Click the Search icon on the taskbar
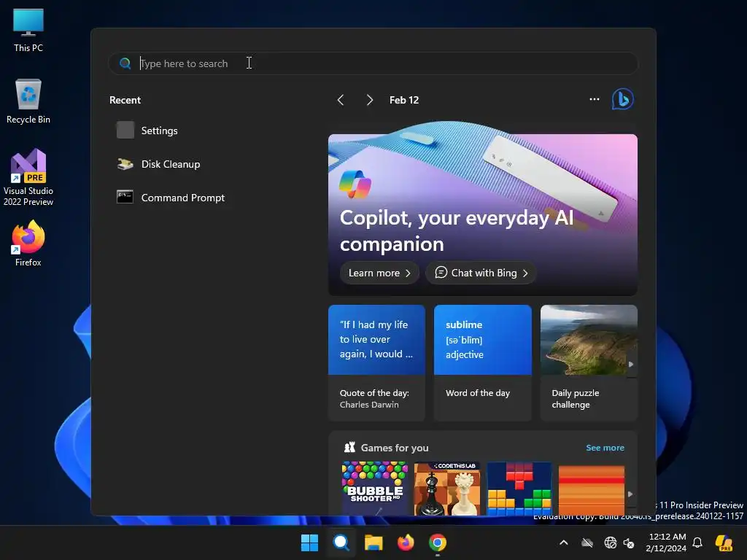 [x=341, y=542]
